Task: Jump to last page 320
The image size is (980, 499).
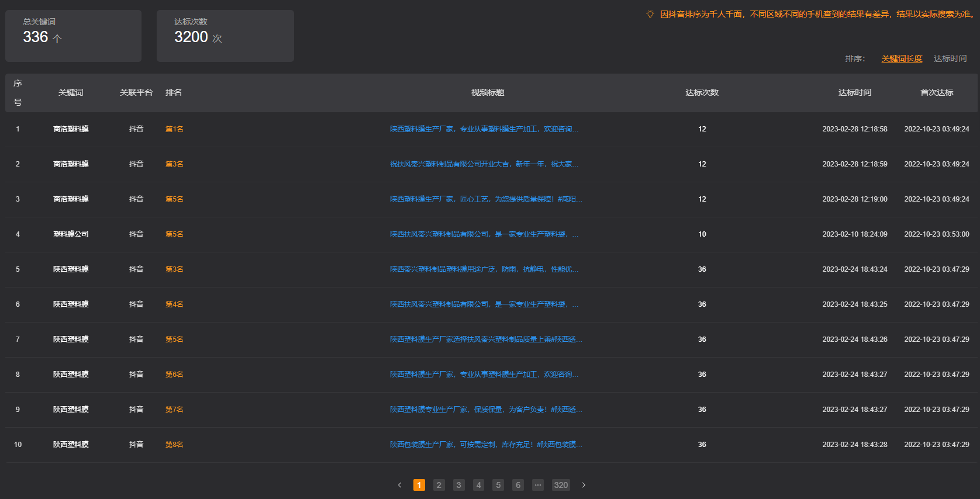Action: [561, 485]
